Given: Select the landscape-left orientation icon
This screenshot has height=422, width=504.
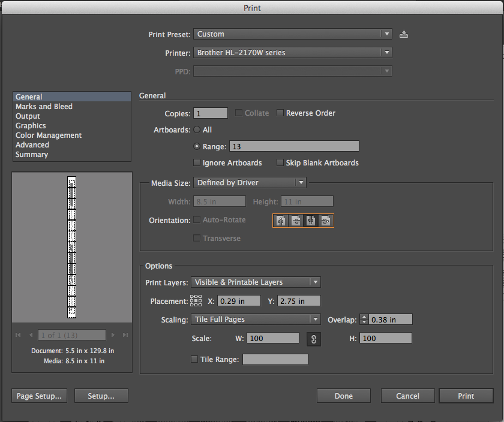Looking at the screenshot, I should pos(296,220).
